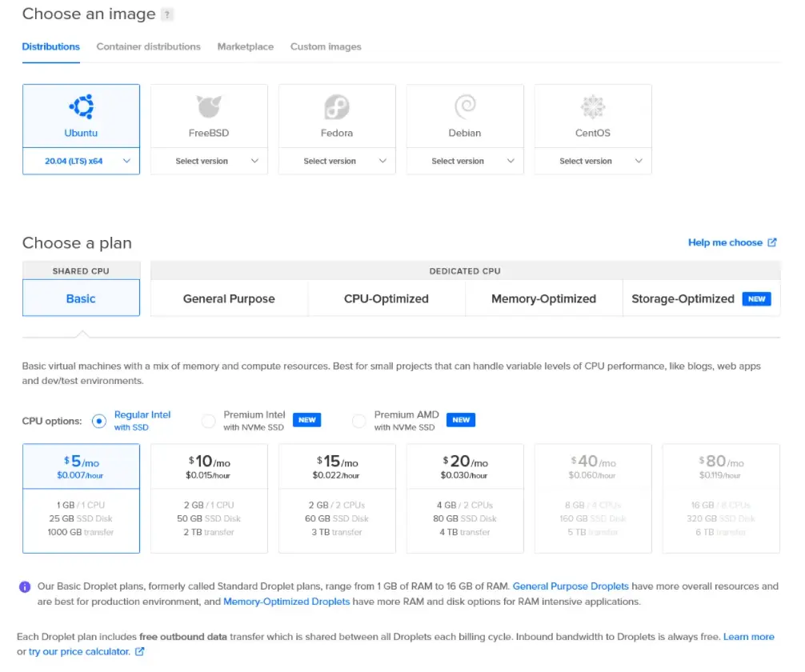Select the General Purpose plan tab

click(229, 298)
